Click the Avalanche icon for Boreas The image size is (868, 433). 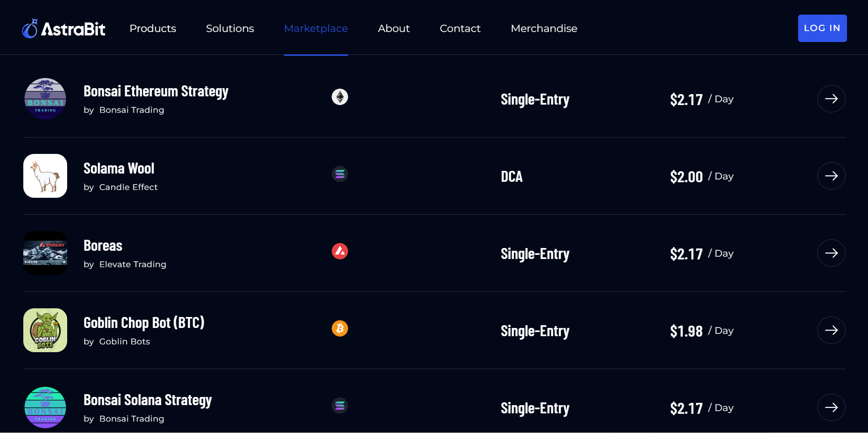point(339,251)
